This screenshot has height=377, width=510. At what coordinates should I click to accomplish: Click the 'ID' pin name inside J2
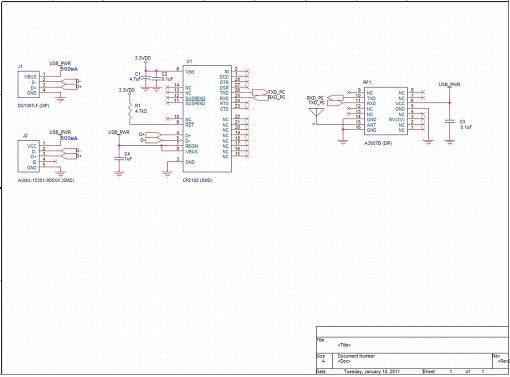34,162
